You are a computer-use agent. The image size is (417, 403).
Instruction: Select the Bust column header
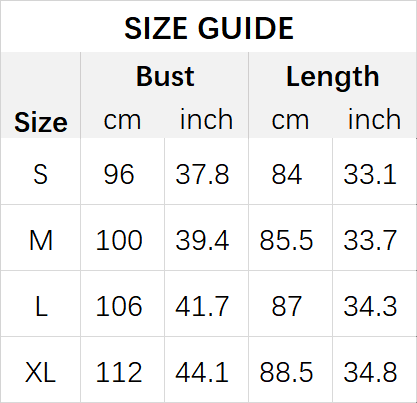[x=165, y=76]
